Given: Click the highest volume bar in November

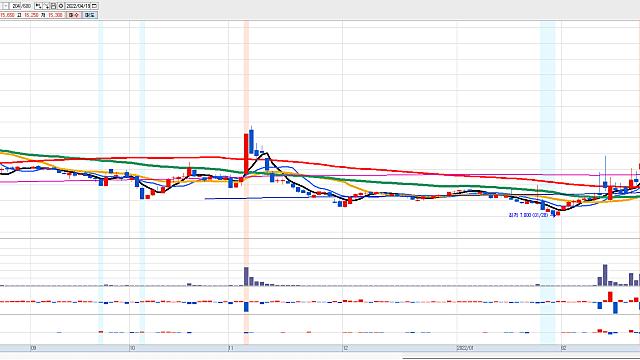Looking at the screenshot, I should pyautogui.click(x=246, y=276).
